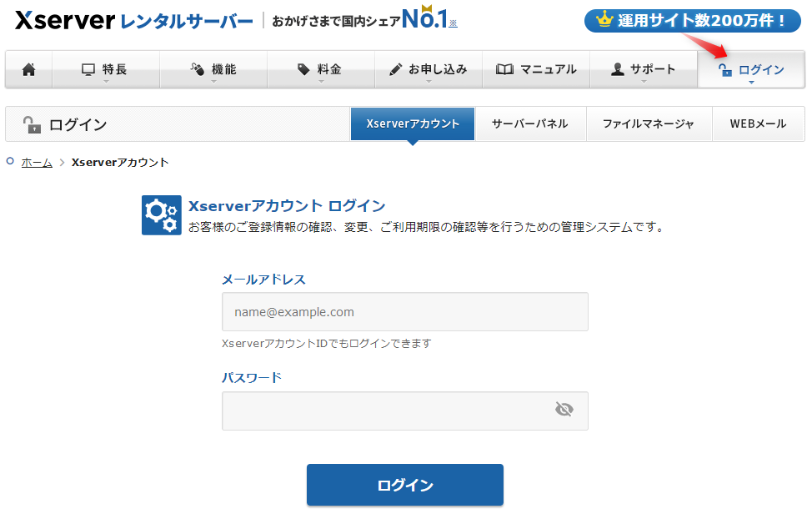Click the price tag icon beside 料金
Image resolution: width=812 pixels, height=514 pixels.
pyautogui.click(x=303, y=69)
